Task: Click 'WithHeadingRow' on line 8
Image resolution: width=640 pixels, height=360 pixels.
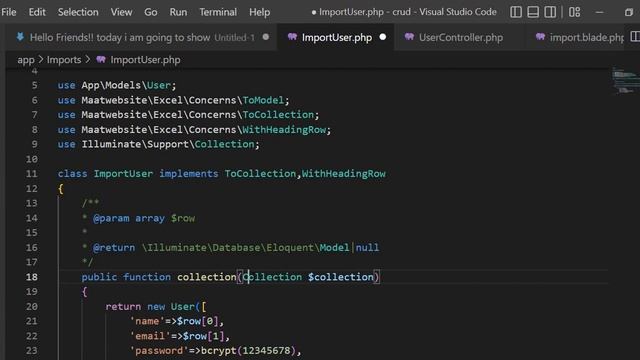Action: 284,129
